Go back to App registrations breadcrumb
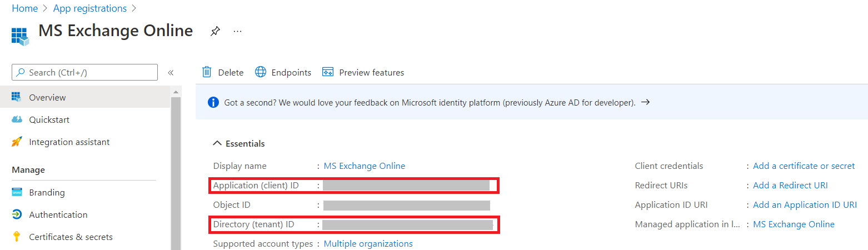868x250 pixels. coord(89,8)
